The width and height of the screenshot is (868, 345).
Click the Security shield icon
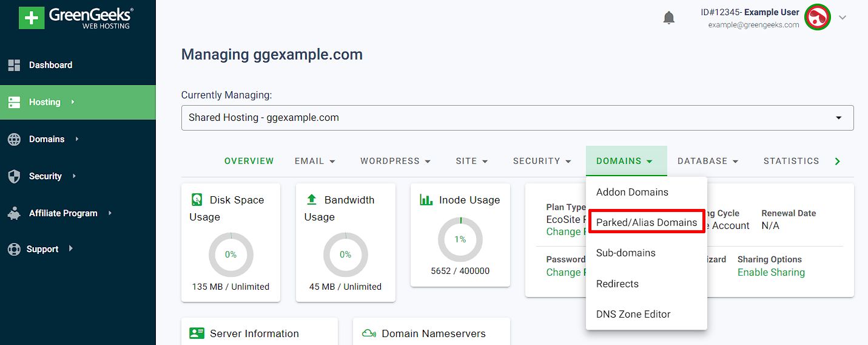[x=14, y=176]
